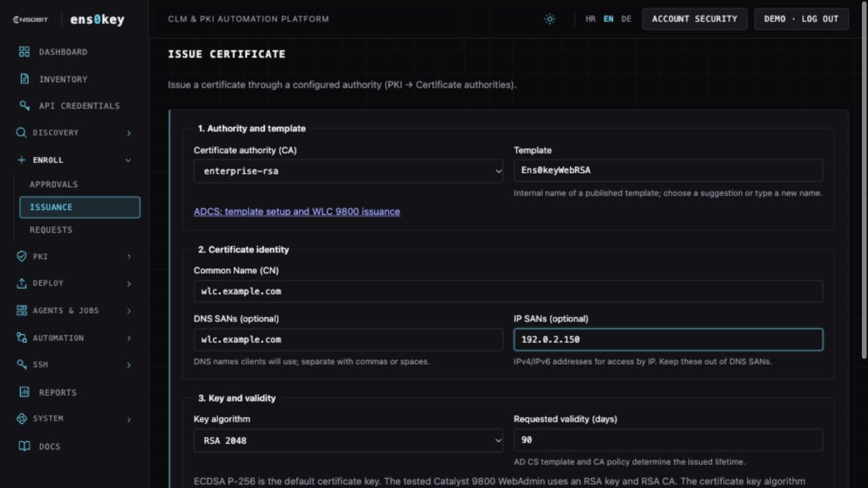868x488 pixels.
Task: Click the DNS SANs input field
Action: pyautogui.click(x=349, y=340)
